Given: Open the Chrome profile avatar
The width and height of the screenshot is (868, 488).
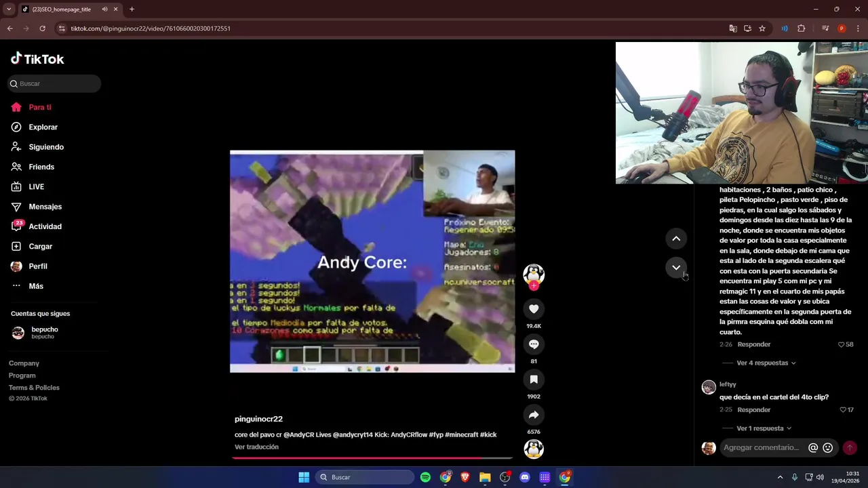Looking at the screenshot, I should [842, 28].
